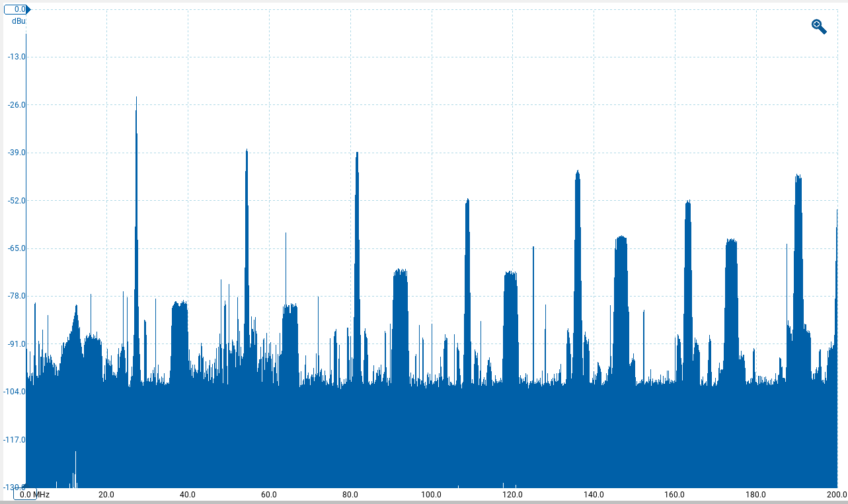Image resolution: width=848 pixels, height=504 pixels.
Task: Select the peak top near 190 MHz
Action: coord(798,176)
